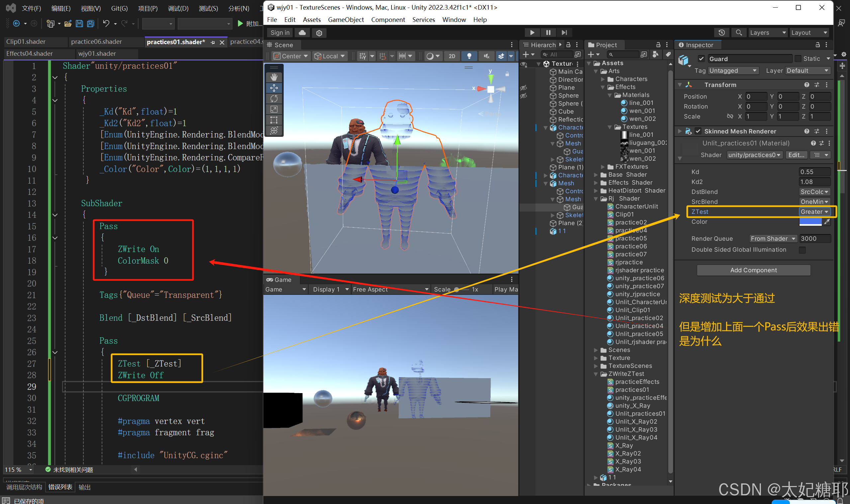
Task: Enable the Static checkbox
Action: click(x=798, y=59)
